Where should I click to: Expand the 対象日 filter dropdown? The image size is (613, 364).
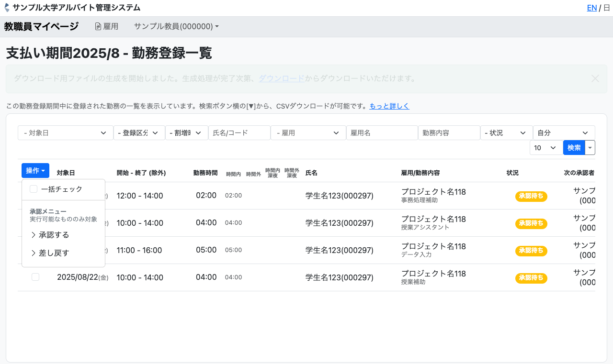[65, 133]
